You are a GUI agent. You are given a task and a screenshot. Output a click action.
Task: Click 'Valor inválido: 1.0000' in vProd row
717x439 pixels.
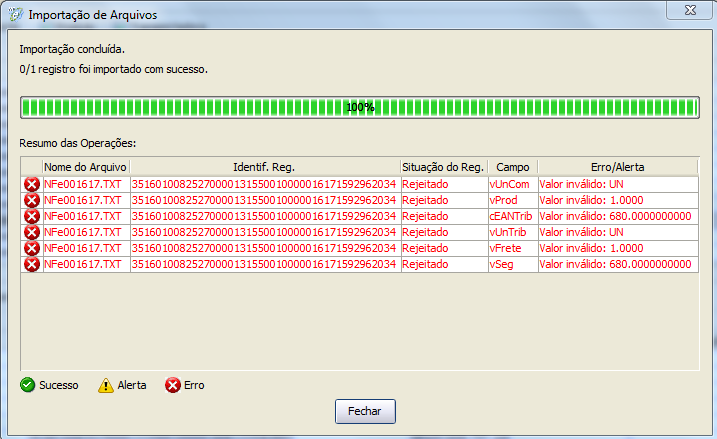coord(591,200)
